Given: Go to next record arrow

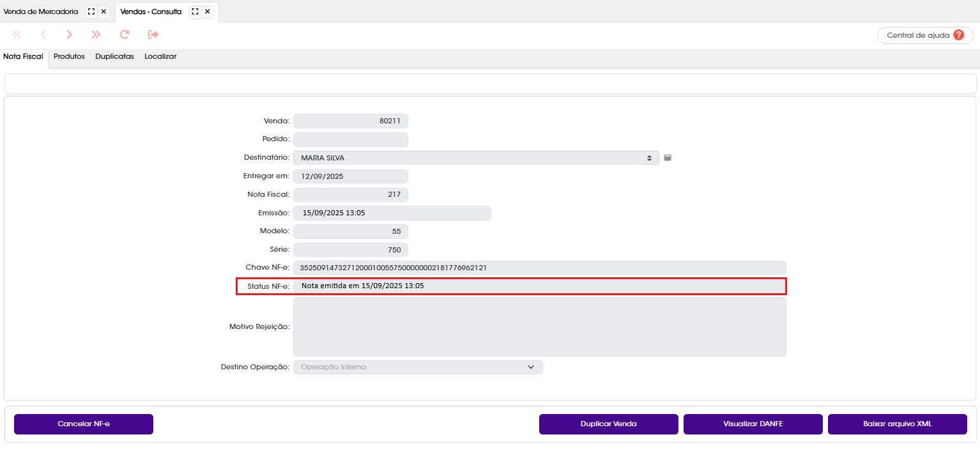Looking at the screenshot, I should 70,35.
